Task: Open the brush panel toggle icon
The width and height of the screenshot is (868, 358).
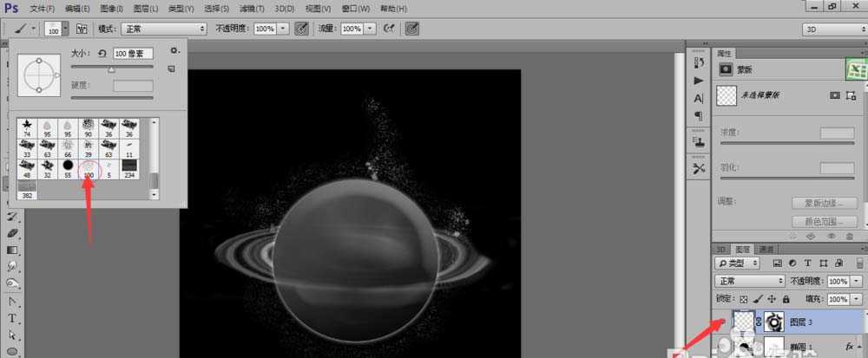Action: tap(82, 29)
